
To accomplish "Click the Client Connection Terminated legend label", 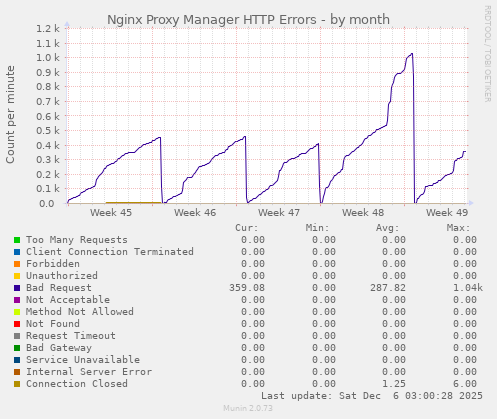I will 110,252.
